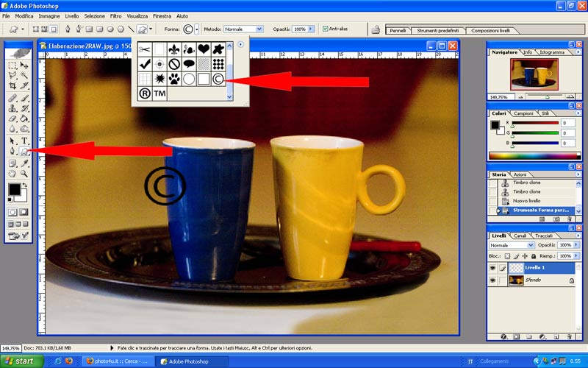The height and width of the screenshot is (368, 588).
Task: Open the Metodo blending mode dropdown
Action: click(x=259, y=29)
